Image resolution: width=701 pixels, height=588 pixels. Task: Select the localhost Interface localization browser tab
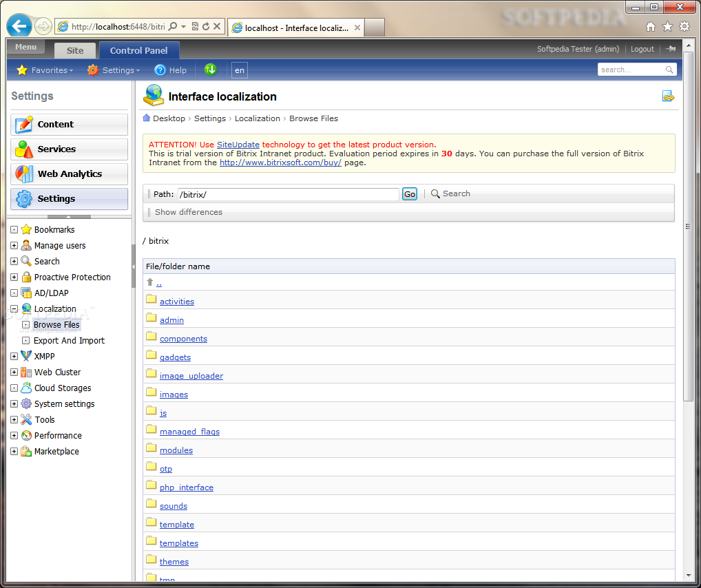(x=296, y=28)
